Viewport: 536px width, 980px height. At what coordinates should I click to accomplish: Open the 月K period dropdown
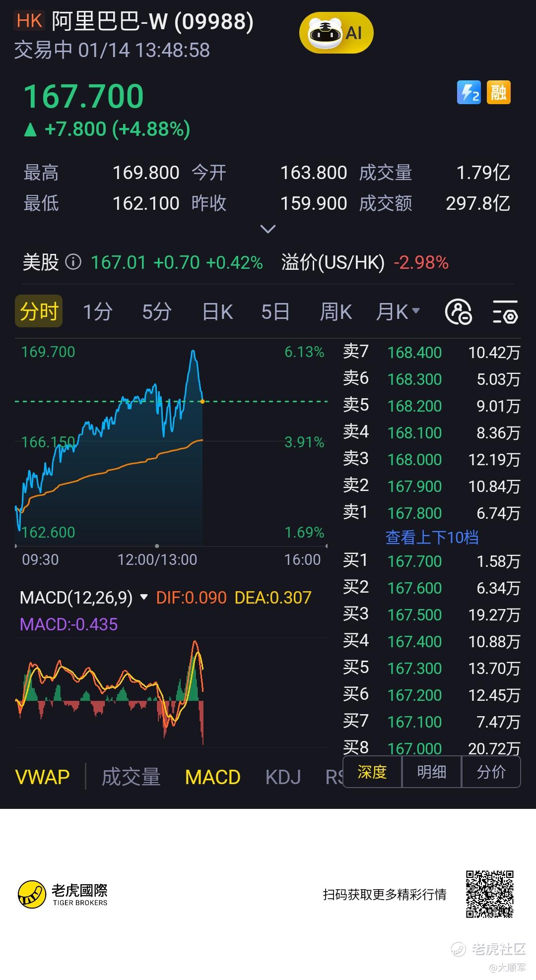[x=398, y=312]
